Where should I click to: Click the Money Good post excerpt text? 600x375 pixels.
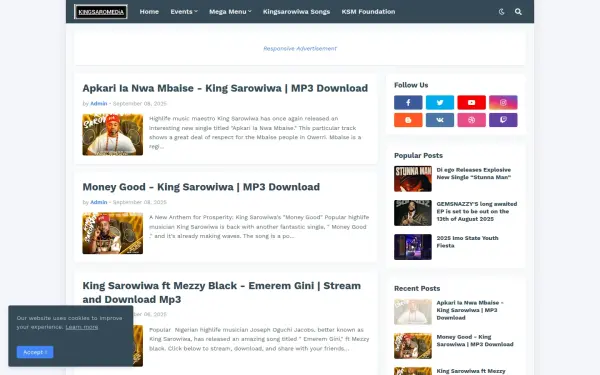(259, 227)
